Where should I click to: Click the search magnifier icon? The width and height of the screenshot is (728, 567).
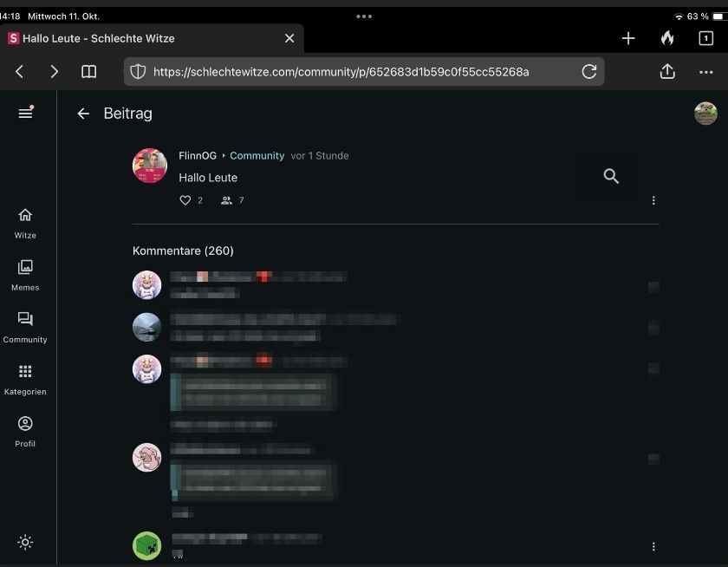click(611, 177)
